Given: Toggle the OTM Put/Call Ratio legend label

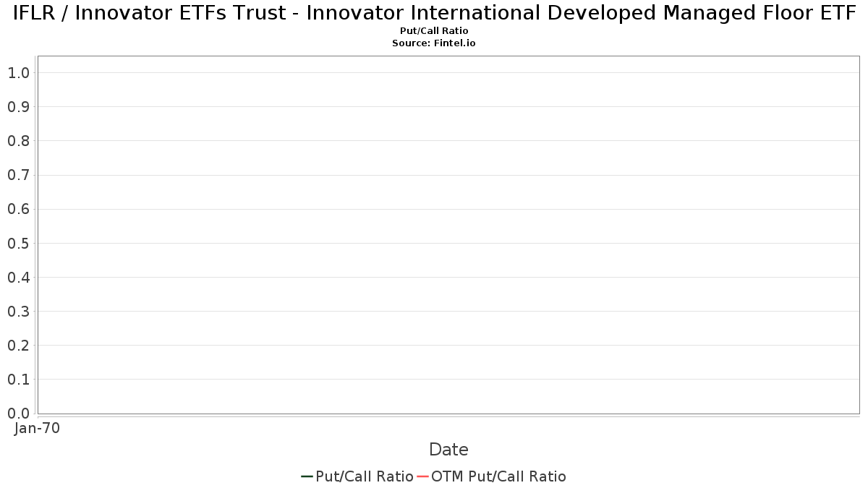Looking at the screenshot, I should [498, 476].
